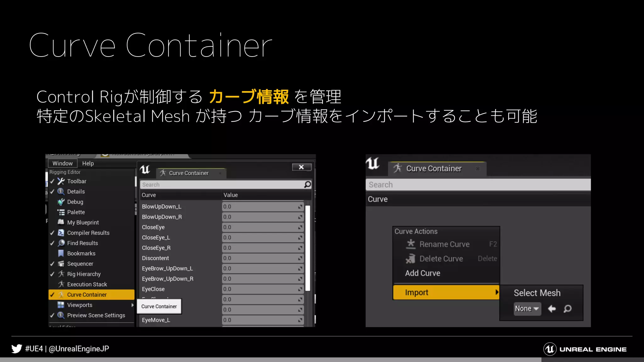Click the Execution Stack figure icon
Viewport: 644px width, 362px height.
[x=61, y=284]
